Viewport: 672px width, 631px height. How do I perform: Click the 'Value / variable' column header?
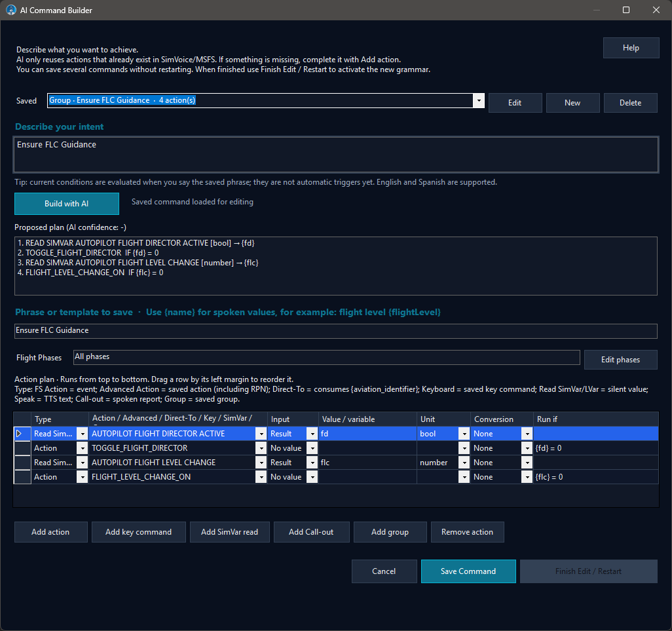click(367, 419)
